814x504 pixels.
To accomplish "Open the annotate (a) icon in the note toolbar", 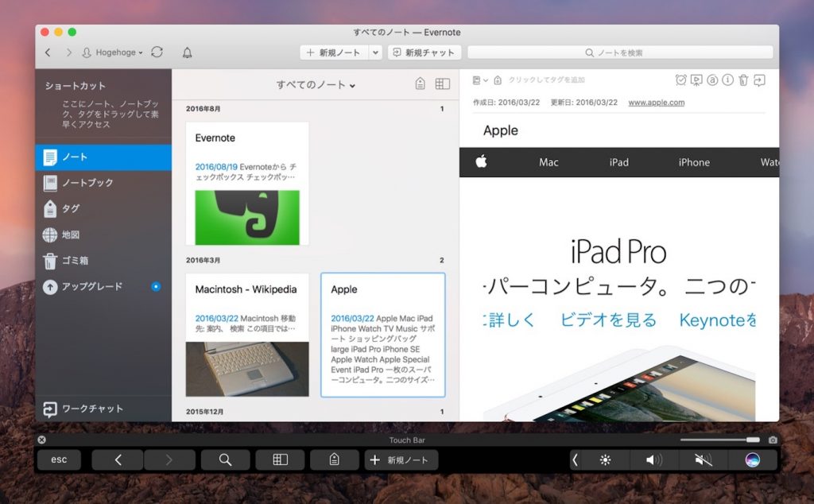I will click(712, 80).
